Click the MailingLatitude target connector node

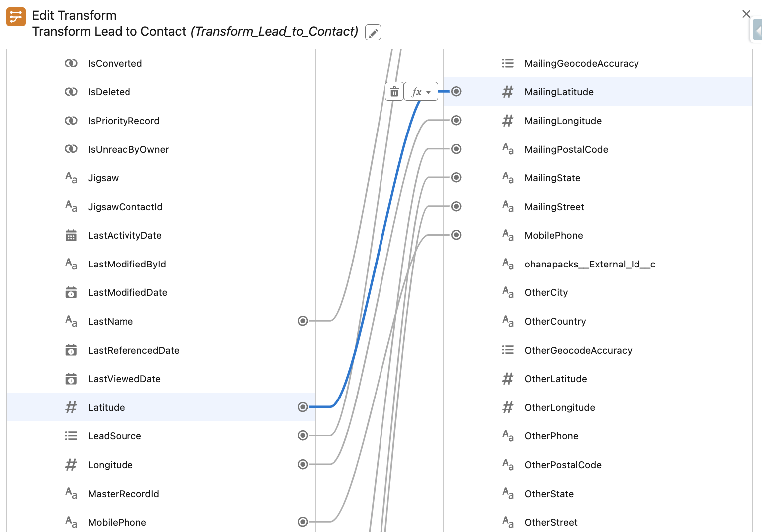click(456, 92)
